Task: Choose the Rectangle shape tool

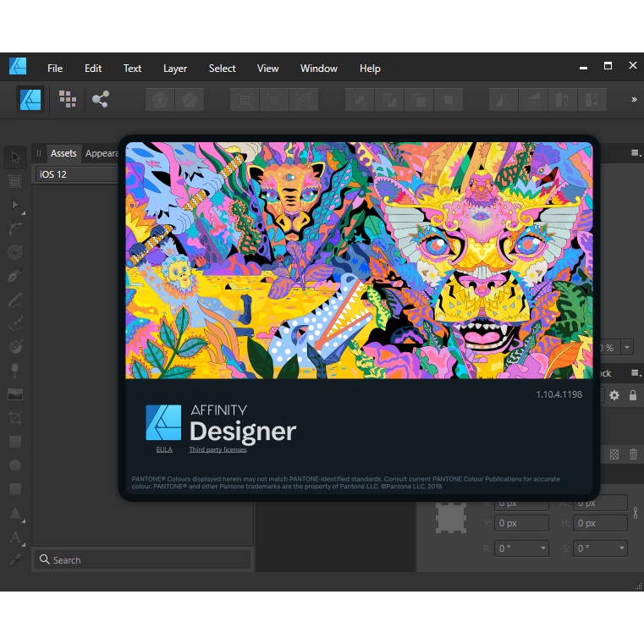Action: [15, 442]
